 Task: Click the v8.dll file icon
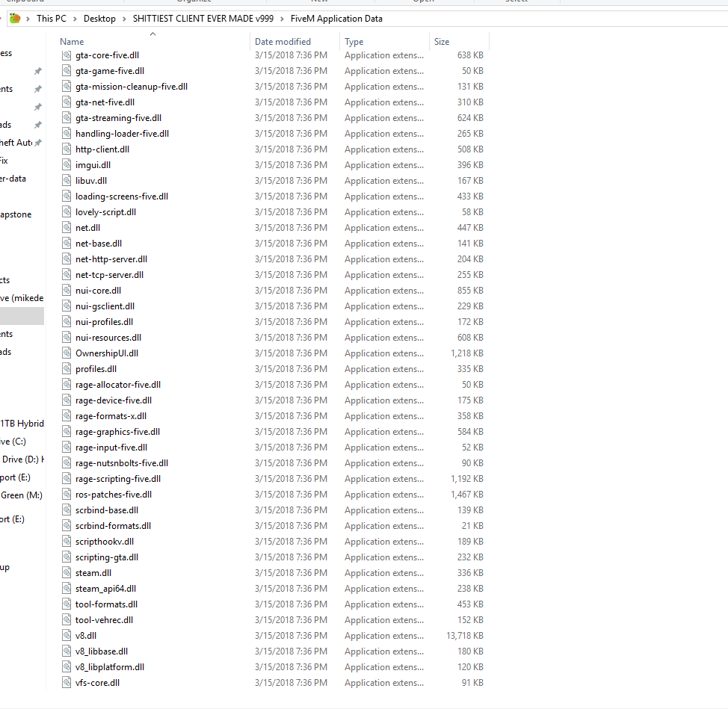(67, 636)
